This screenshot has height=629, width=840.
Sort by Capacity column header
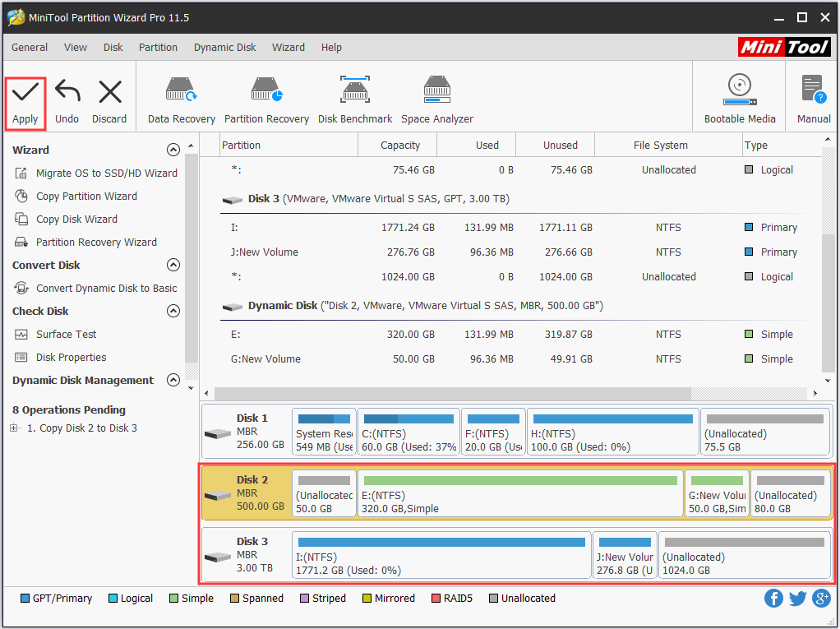[x=398, y=146]
